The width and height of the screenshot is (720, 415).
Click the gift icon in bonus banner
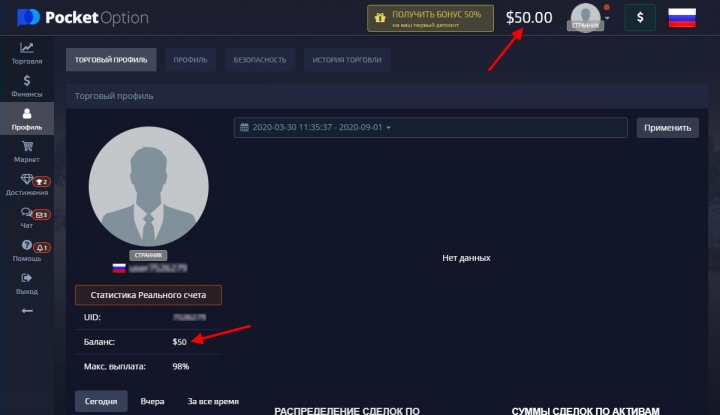[380, 18]
